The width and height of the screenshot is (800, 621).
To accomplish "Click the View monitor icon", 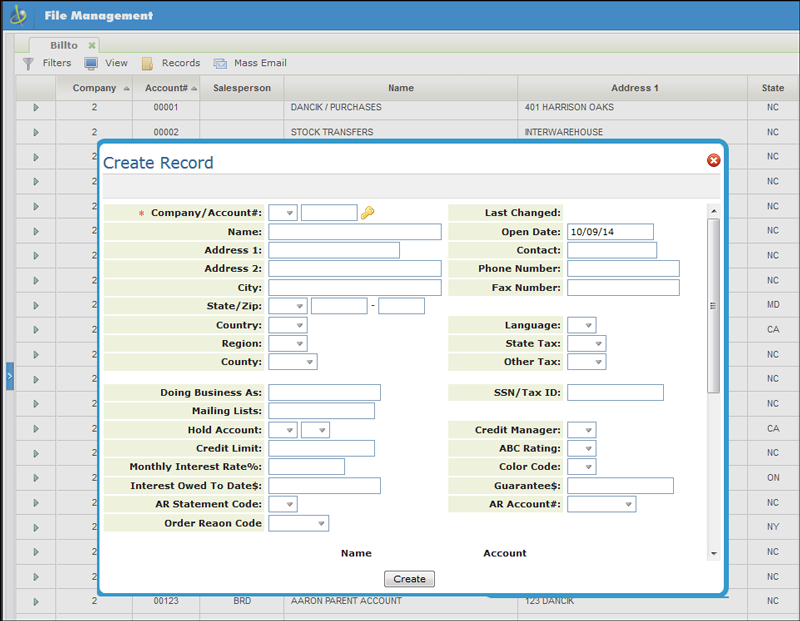I will [x=91, y=63].
